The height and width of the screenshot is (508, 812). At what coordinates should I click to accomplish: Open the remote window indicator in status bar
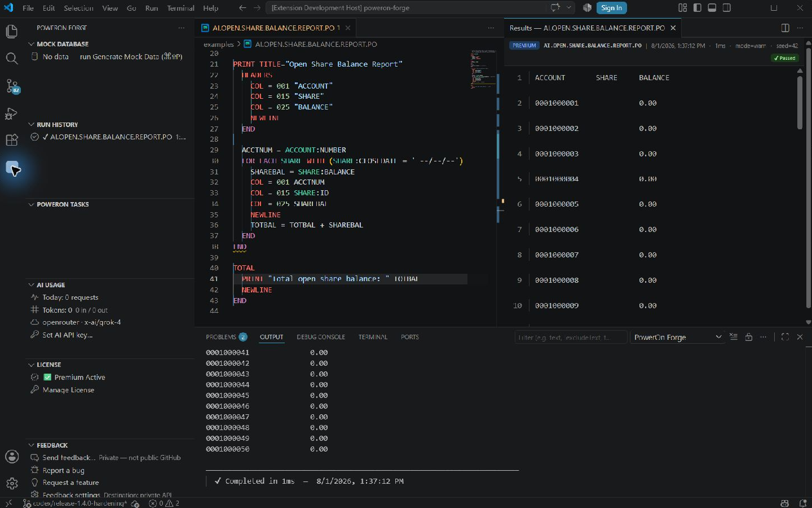8,503
